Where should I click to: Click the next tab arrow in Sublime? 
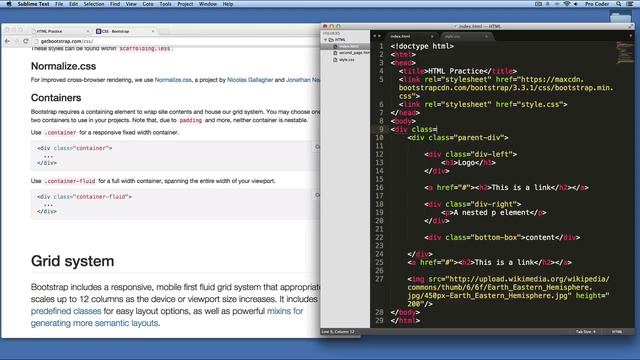coord(380,36)
